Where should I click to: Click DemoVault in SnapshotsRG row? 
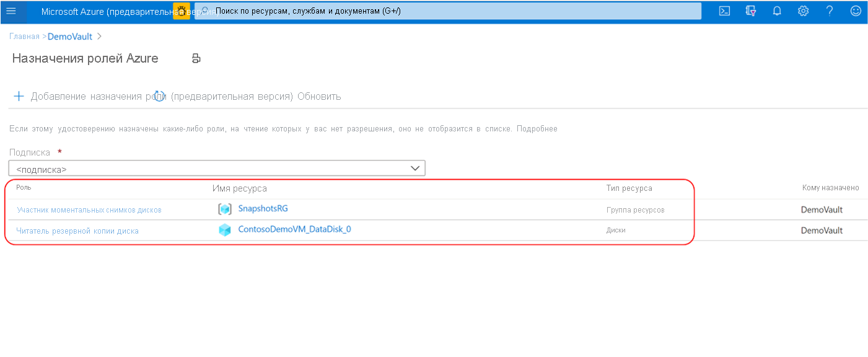coord(822,209)
